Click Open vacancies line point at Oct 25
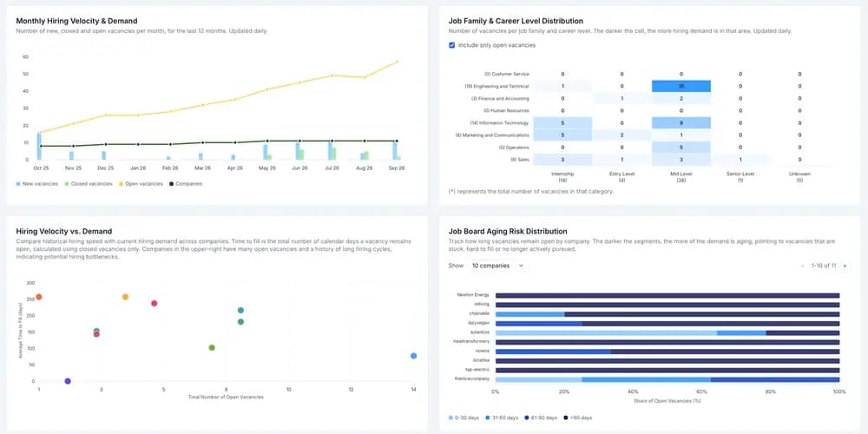This screenshot has width=868, height=434. tap(39, 133)
